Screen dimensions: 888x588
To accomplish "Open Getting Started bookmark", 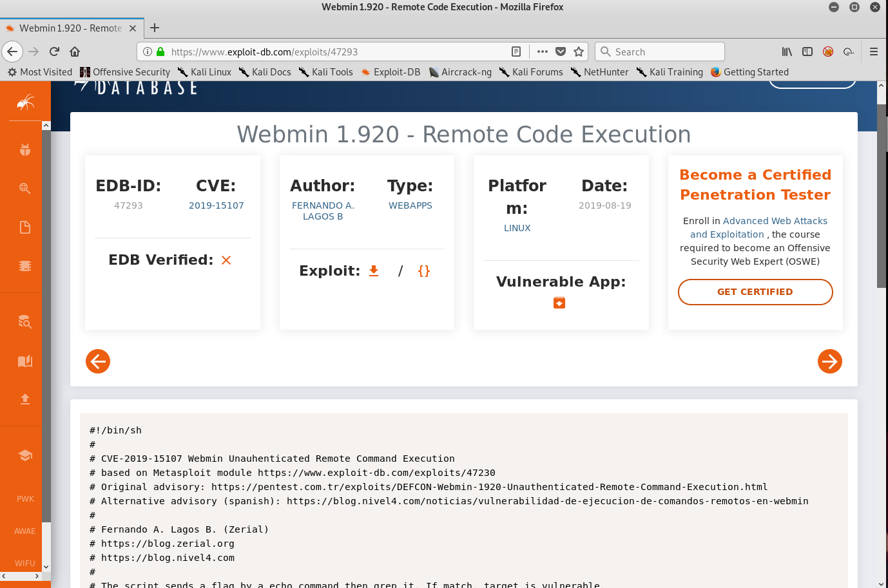I will [749, 72].
